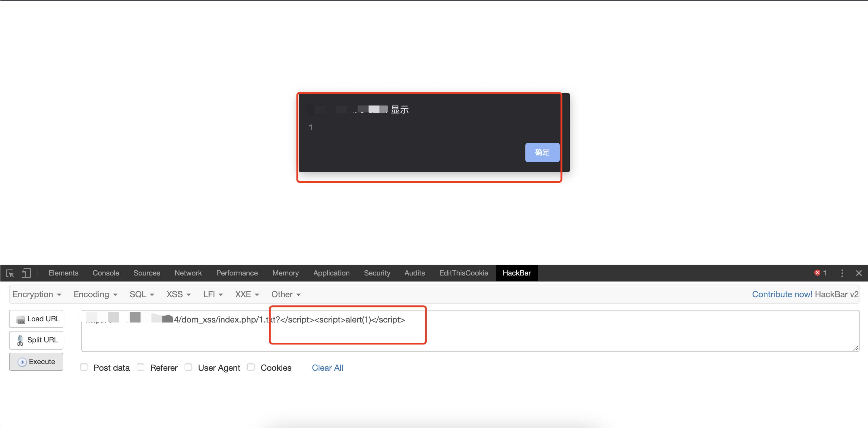868x428 pixels.
Task: Click the inspect element cursor icon
Action: 10,273
